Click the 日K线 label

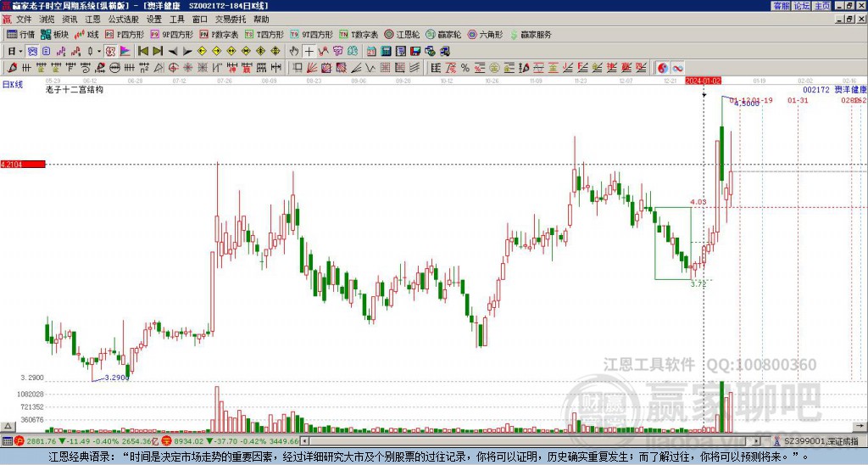pos(12,84)
